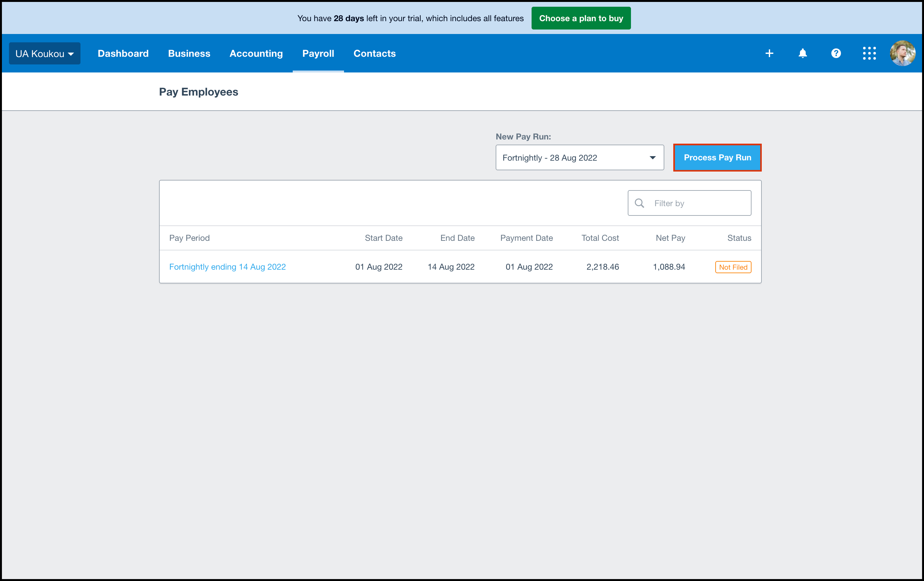Select Choose a plan to buy
Screen dimensions: 924x581
point(581,18)
